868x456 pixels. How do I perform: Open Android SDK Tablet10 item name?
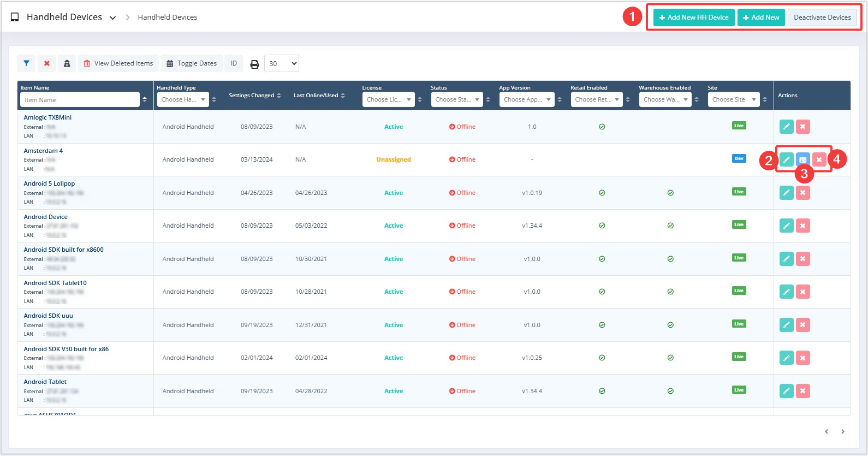point(55,283)
